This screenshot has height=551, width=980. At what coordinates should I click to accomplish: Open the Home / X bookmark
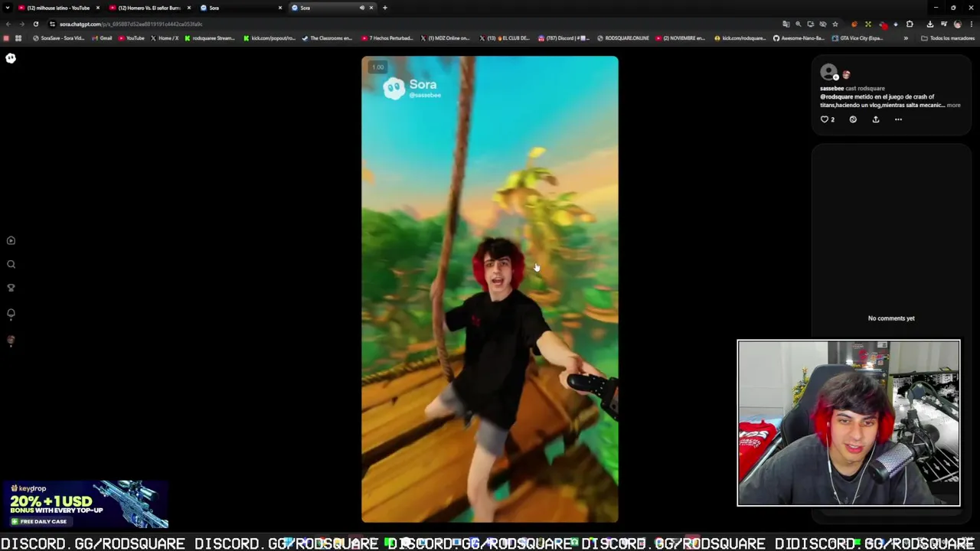pyautogui.click(x=165, y=38)
